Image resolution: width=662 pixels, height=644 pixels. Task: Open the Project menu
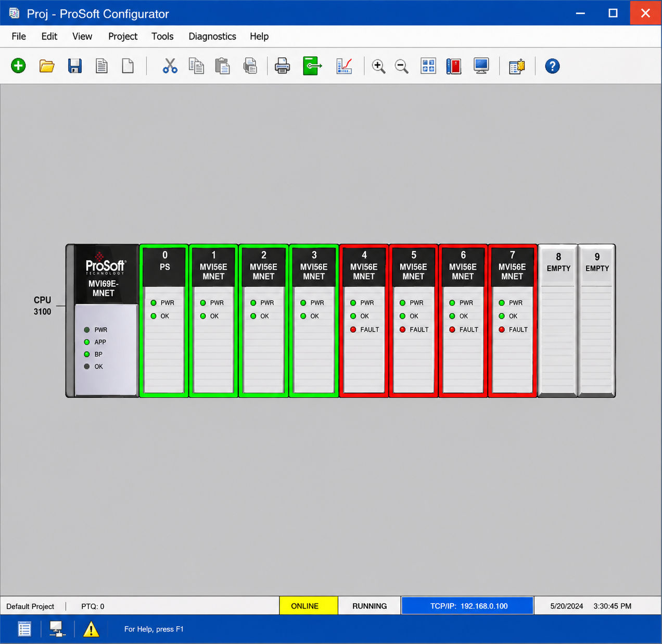123,36
